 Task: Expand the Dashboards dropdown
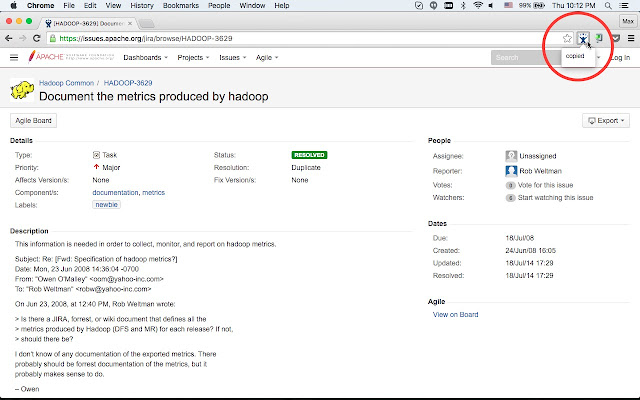pyautogui.click(x=145, y=58)
